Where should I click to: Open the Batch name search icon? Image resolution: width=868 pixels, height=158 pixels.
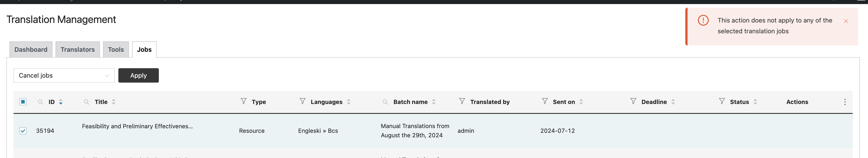click(385, 102)
